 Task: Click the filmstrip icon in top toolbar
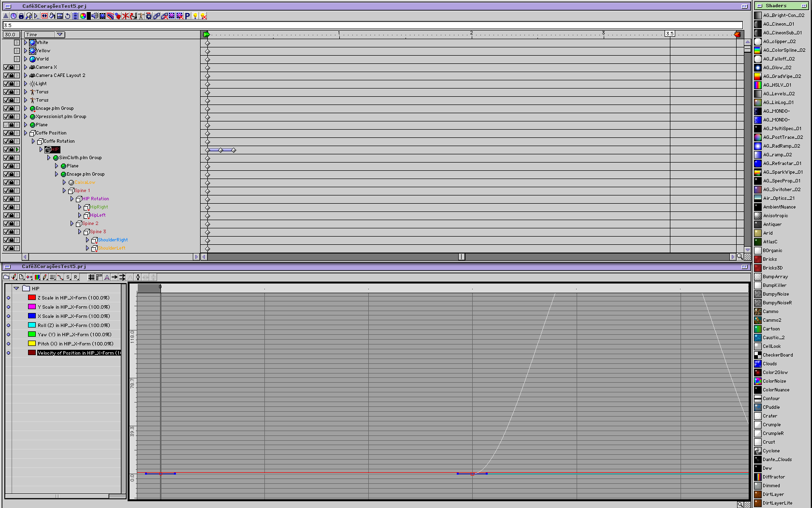click(75, 16)
